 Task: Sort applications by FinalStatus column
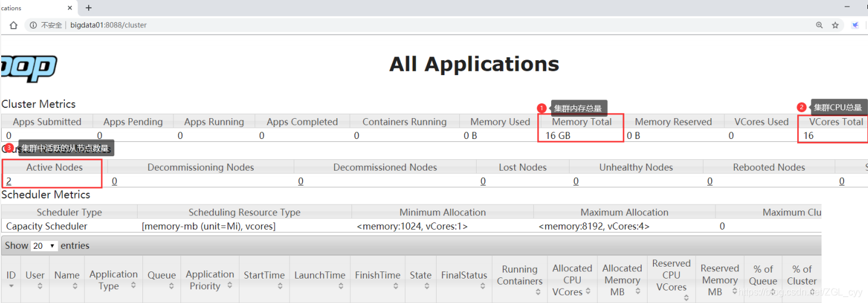[464, 280]
